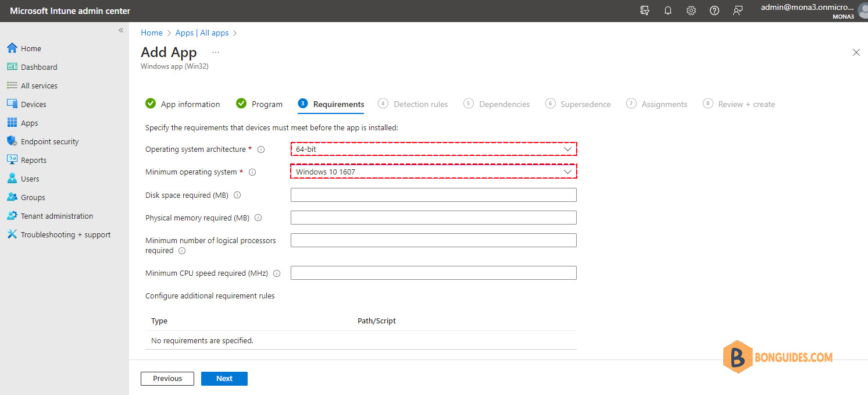The height and width of the screenshot is (395, 868).
Task: Open Groups in the sidebar
Action: click(33, 197)
